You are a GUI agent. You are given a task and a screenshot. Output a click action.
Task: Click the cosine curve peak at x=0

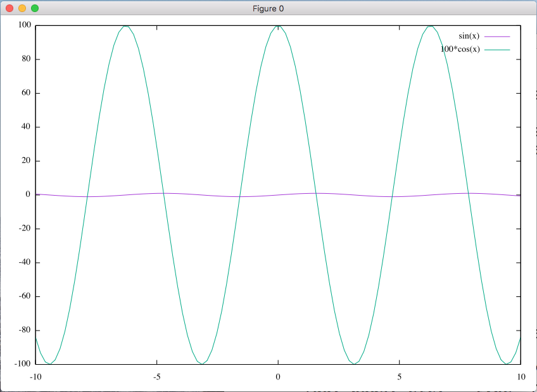278,27
